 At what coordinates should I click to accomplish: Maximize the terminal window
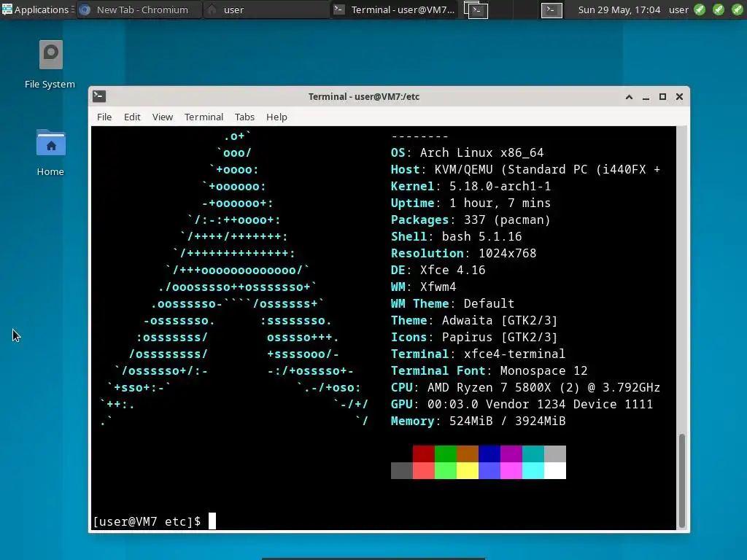point(662,97)
